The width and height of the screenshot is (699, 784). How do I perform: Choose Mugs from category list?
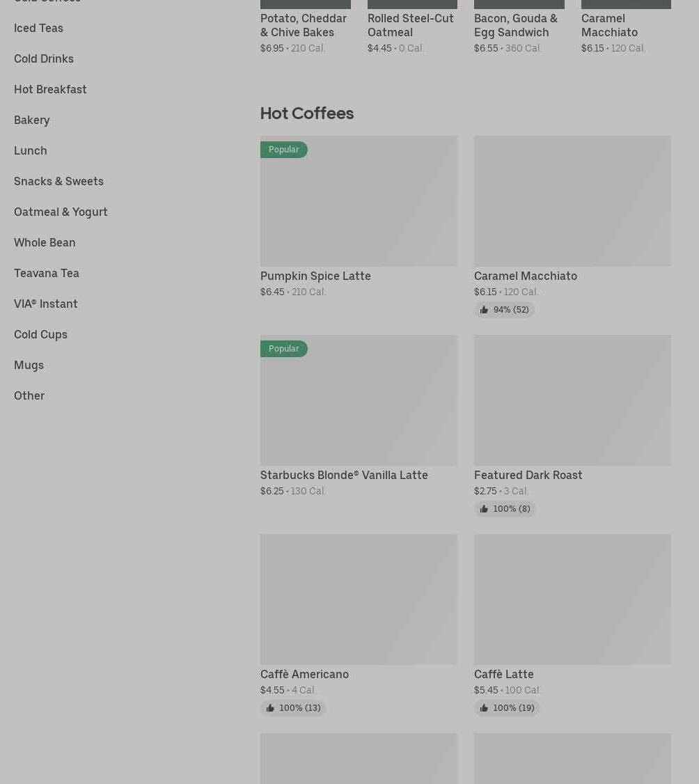29,365
